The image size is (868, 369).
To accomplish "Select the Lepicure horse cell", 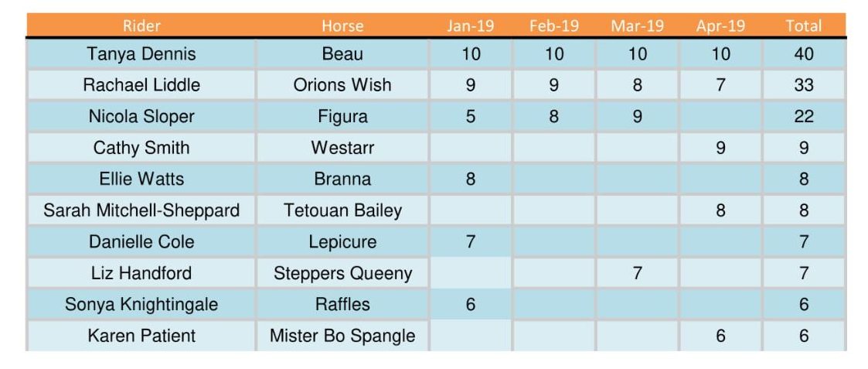I will point(342,242).
